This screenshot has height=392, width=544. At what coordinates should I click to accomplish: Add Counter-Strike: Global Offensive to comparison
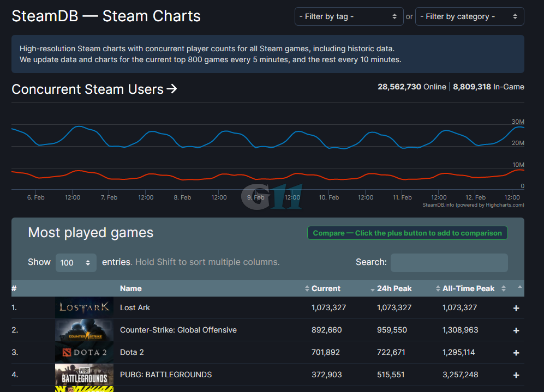516,330
